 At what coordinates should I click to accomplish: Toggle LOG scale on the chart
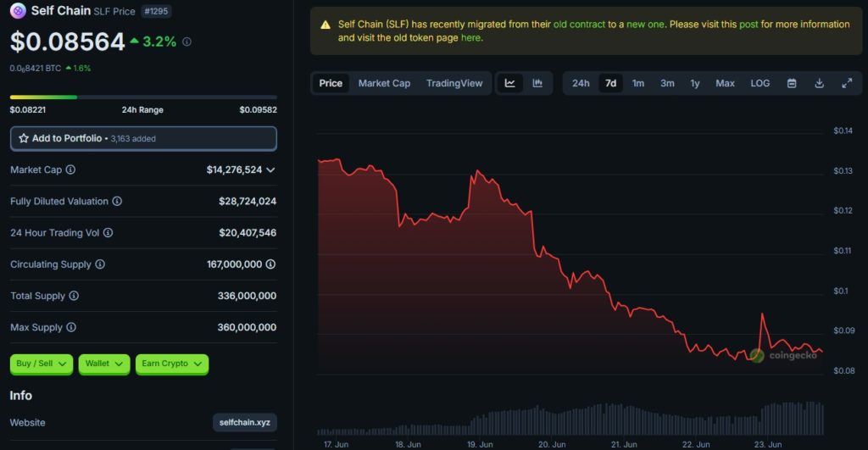pos(760,83)
